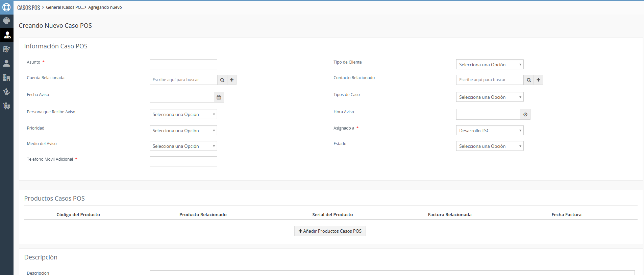Open the Prioridad dropdown
This screenshot has height=275, width=644.
point(183,130)
